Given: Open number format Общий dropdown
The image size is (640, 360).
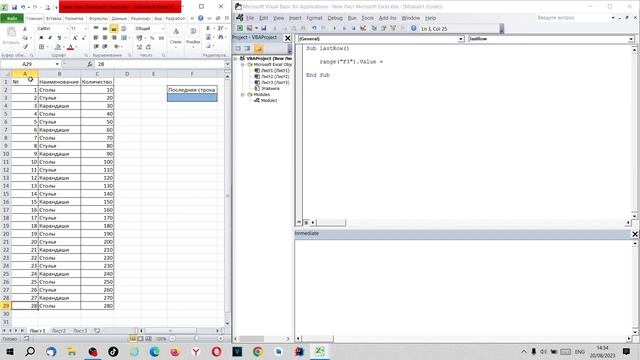Looking at the screenshot, I should [162, 29].
